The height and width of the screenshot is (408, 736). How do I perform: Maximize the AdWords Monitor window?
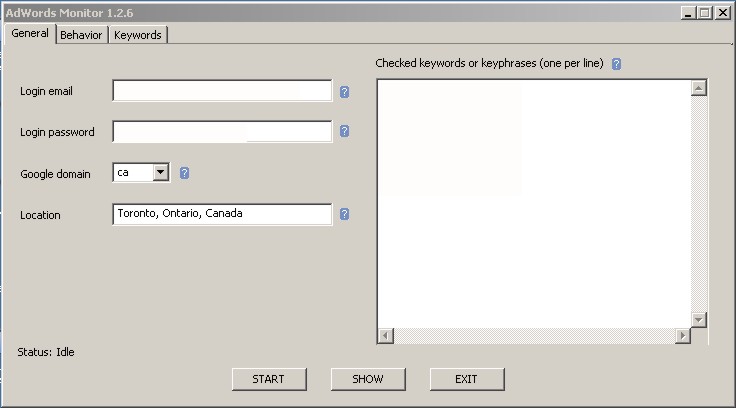pos(705,13)
